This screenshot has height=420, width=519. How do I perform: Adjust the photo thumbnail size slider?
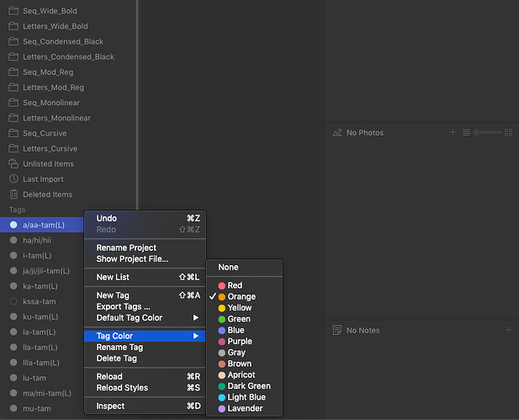(487, 132)
